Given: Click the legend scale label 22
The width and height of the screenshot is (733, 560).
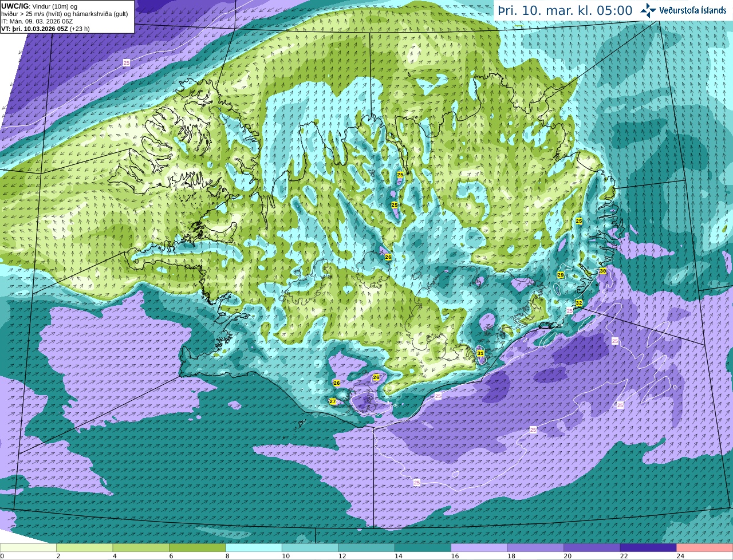Looking at the screenshot, I should [x=624, y=556].
